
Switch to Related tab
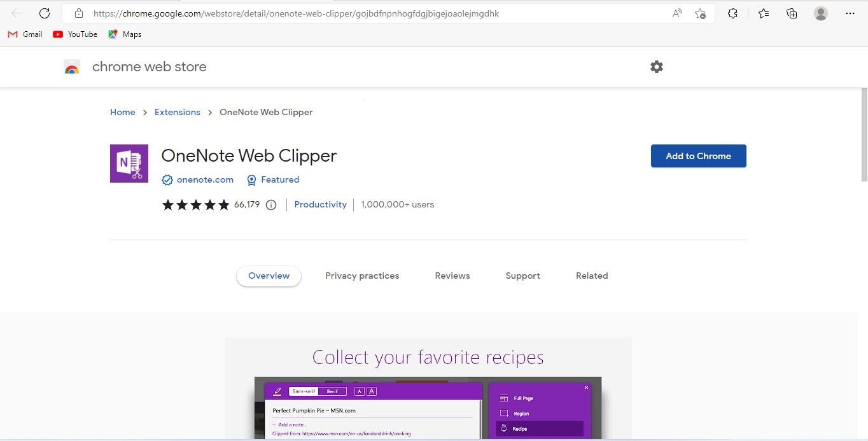592,276
